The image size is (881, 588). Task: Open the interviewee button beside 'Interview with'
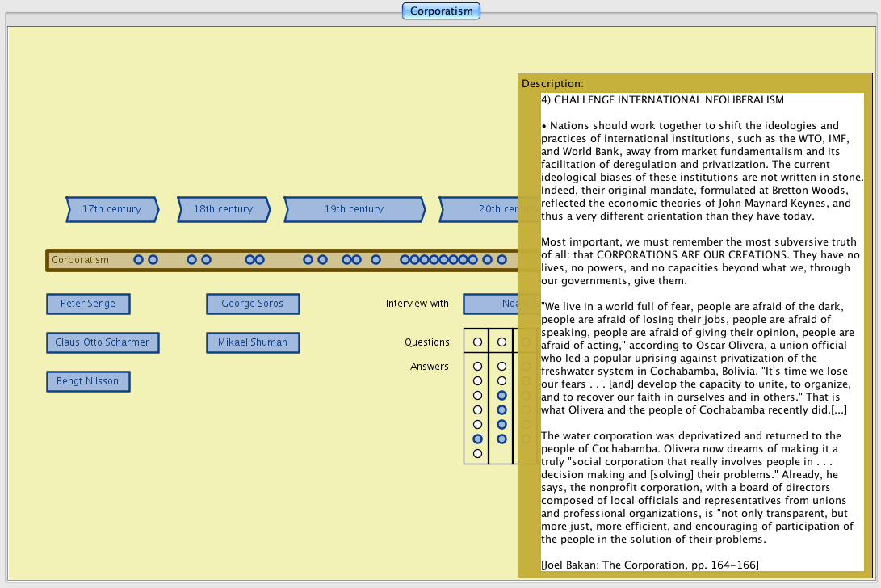pyautogui.click(x=490, y=304)
